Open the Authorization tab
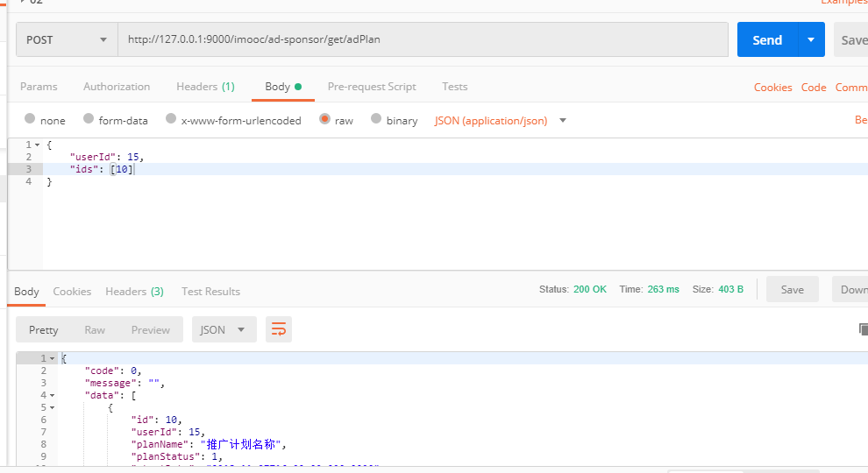Image resolution: width=868 pixels, height=473 pixels. pos(117,87)
